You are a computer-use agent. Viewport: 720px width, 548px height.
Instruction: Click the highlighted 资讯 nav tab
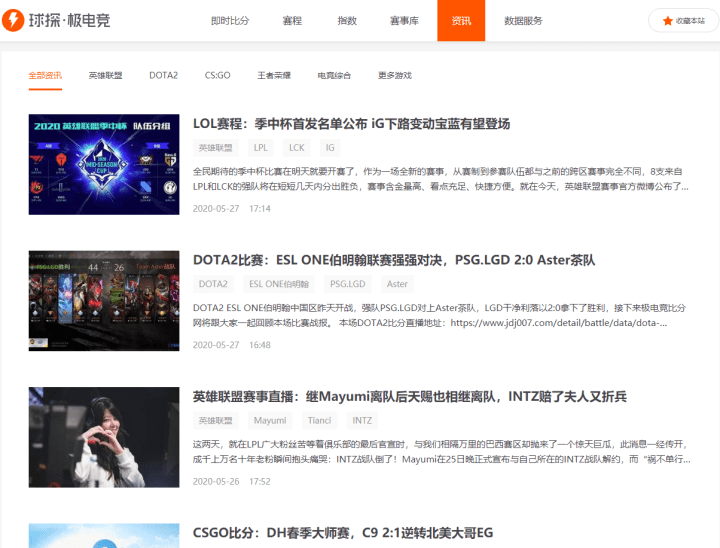pyautogui.click(x=461, y=21)
